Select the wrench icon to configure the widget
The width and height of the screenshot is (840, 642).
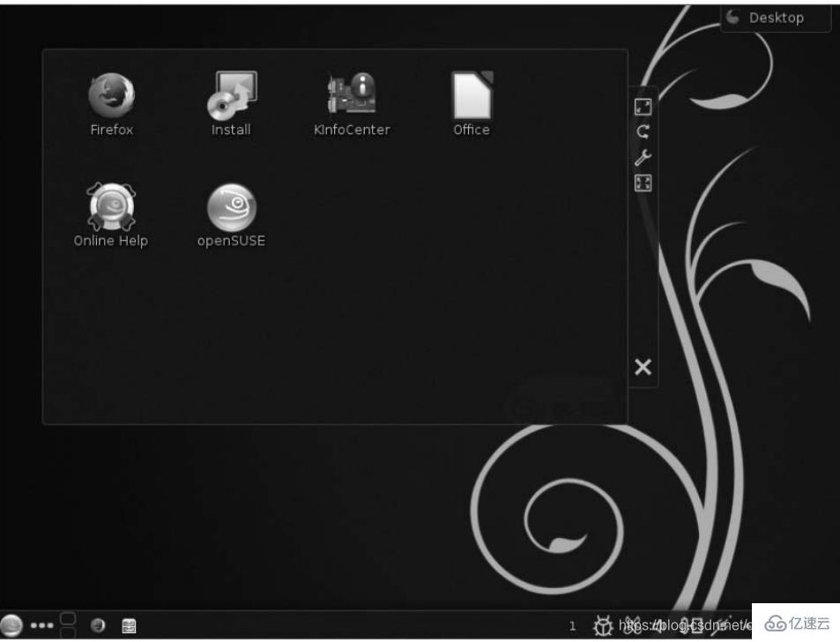pyautogui.click(x=643, y=156)
